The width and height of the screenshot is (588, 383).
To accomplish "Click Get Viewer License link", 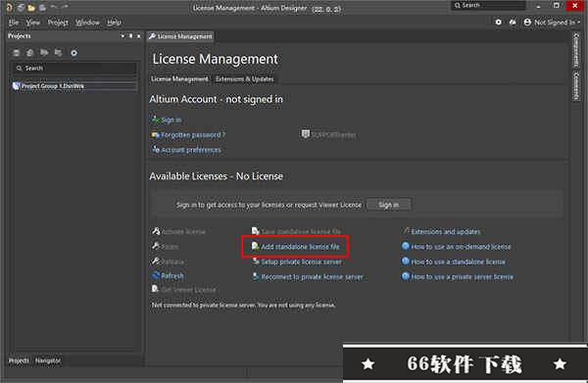I will pos(184,290).
